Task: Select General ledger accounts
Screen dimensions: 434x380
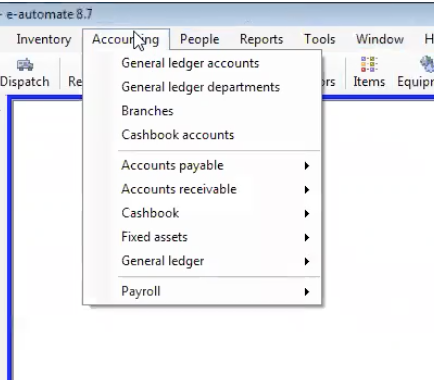Action: click(x=202, y=63)
